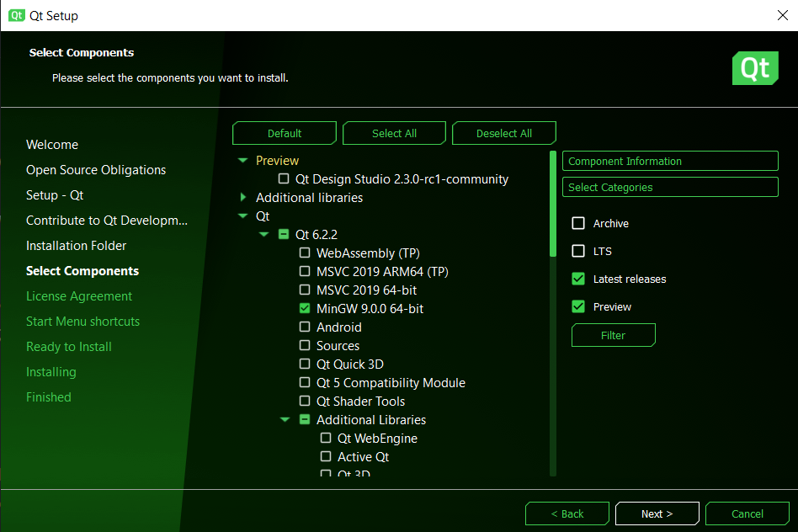Click the Installing step
Image resolution: width=798 pixels, height=532 pixels.
point(51,372)
